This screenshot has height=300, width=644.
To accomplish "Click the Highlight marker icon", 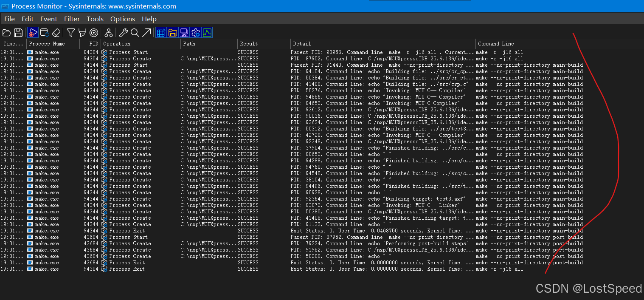I will (82, 33).
